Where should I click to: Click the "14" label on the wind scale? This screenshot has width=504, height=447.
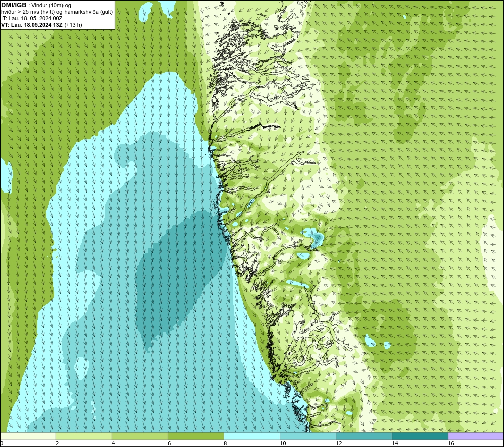pyautogui.click(x=395, y=444)
